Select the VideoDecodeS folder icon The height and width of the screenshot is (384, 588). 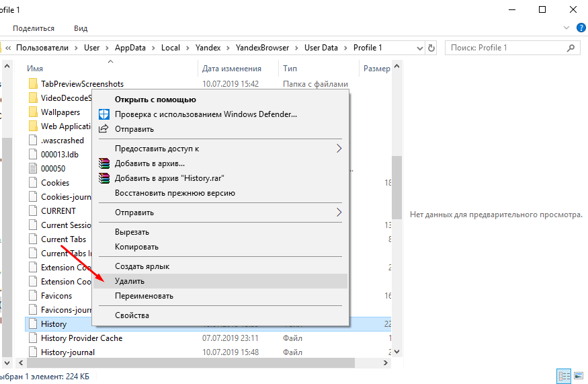[33, 98]
